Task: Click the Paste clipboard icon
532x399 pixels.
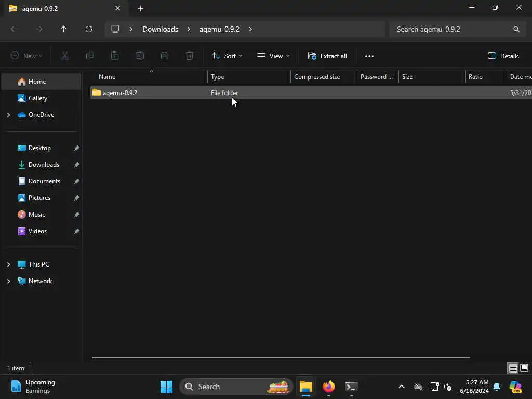Action: click(115, 56)
